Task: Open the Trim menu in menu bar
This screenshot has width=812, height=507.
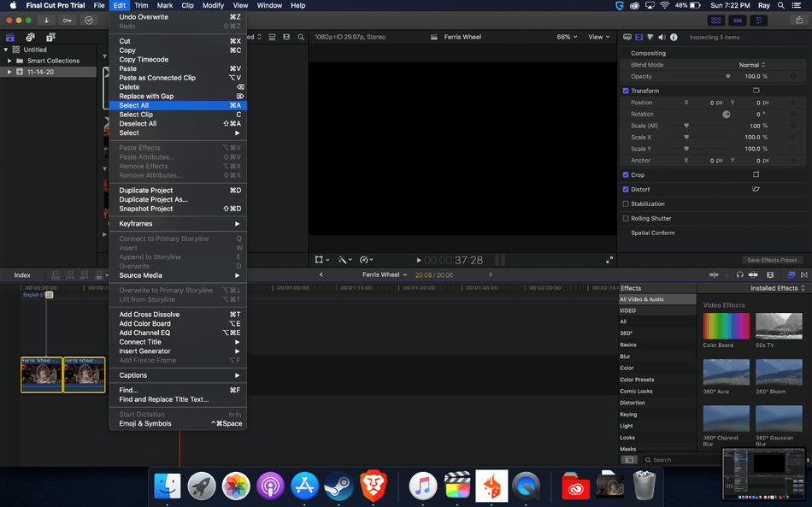Action: click(141, 5)
